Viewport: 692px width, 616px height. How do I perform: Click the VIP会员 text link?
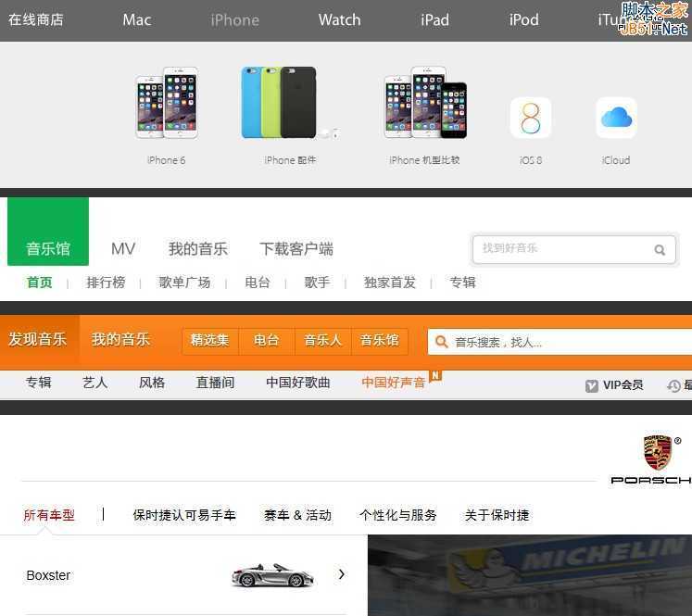click(x=623, y=385)
